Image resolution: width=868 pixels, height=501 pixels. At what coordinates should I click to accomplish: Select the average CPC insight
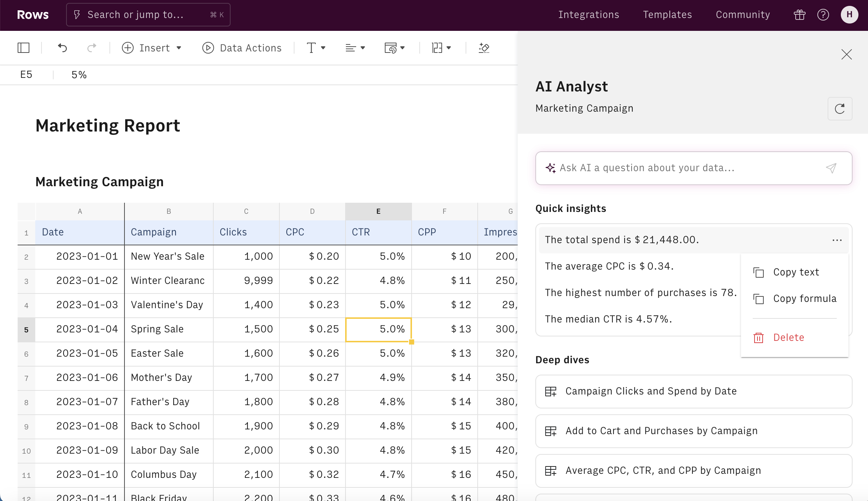pyautogui.click(x=609, y=266)
